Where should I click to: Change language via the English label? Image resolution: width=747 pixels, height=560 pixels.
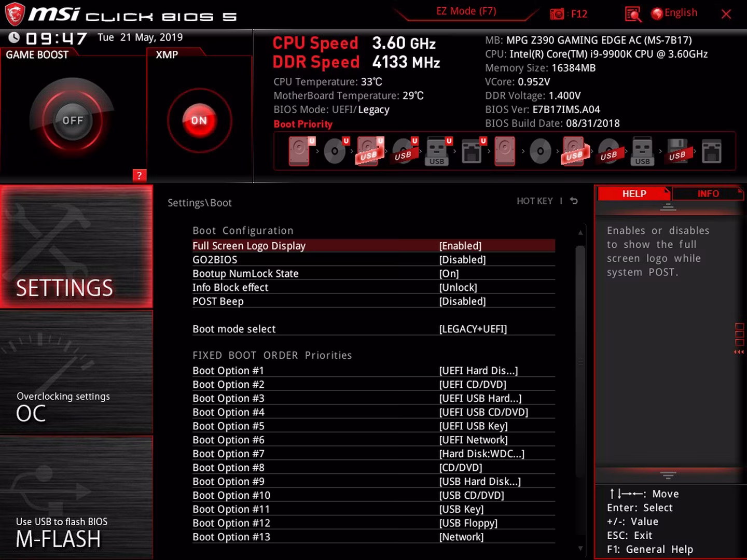tap(681, 13)
